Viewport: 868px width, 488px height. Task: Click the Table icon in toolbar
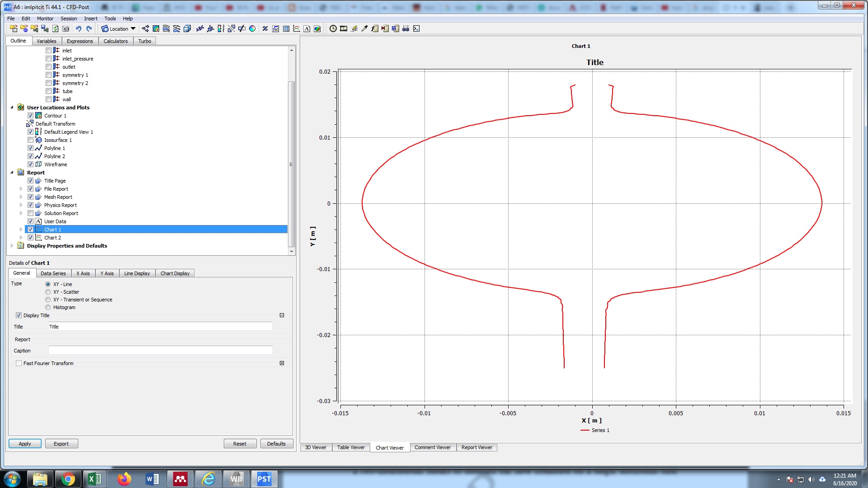click(286, 28)
